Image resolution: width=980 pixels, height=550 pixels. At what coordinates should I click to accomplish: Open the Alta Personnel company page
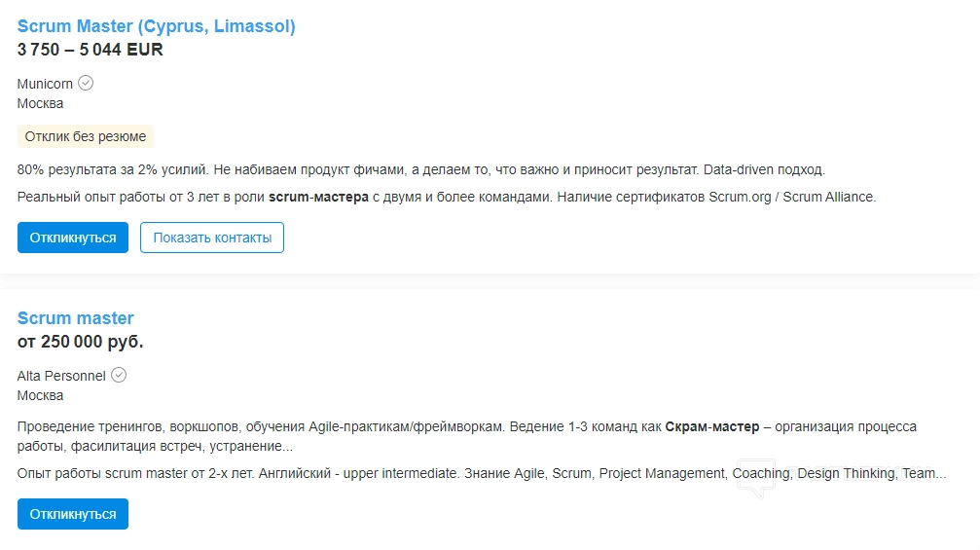(x=61, y=376)
